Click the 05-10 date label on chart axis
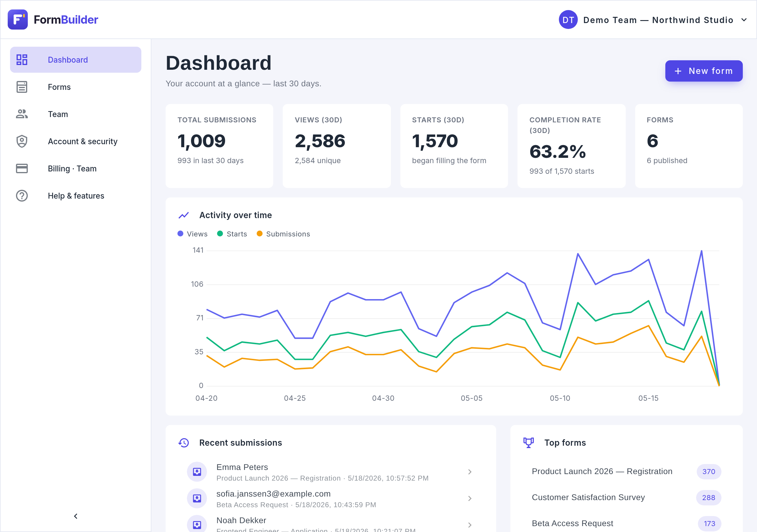 (x=560, y=398)
